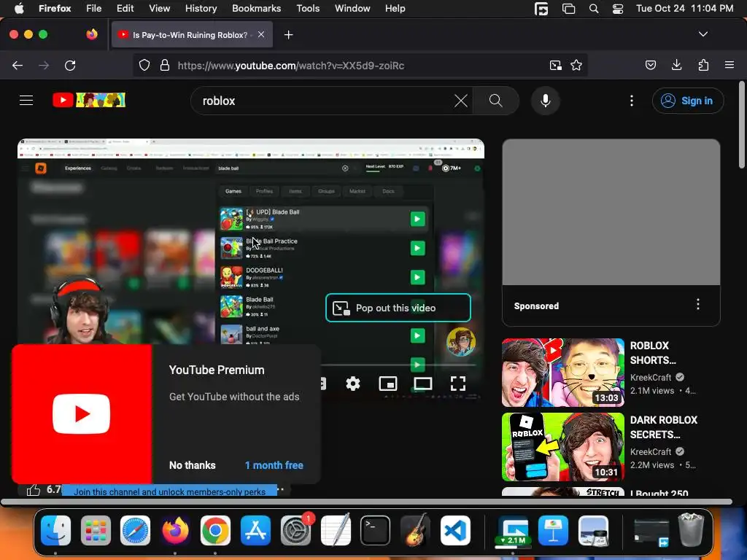Viewport: 747px width, 560px height.
Task: Open the Firefox application menu
Action: 729,65
